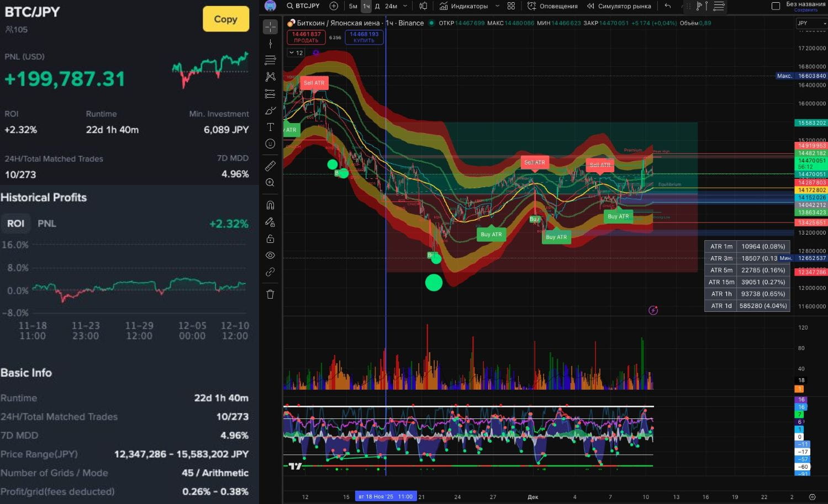The image size is (828, 504).
Task: Open the Индикаторы indicators menu
Action: coord(464,6)
